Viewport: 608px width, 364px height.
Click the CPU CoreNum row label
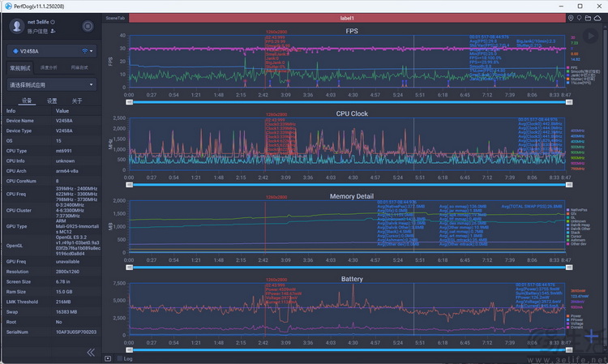click(21, 181)
